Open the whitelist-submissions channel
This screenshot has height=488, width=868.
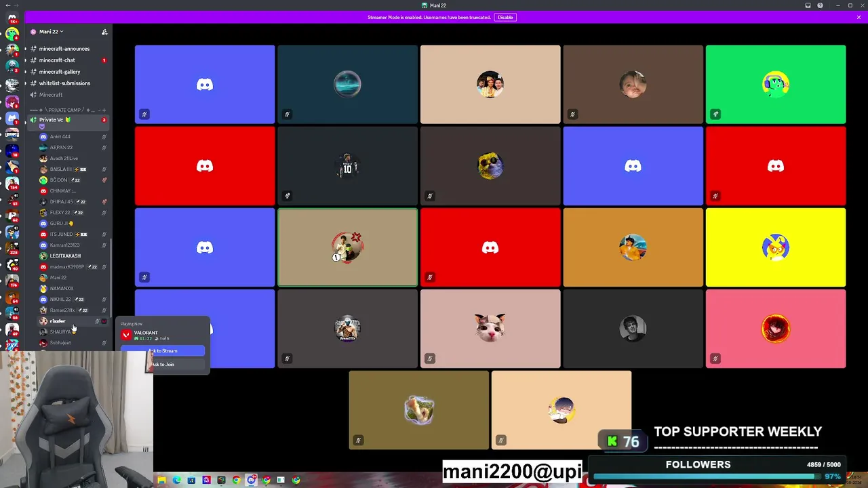[64, 83]
